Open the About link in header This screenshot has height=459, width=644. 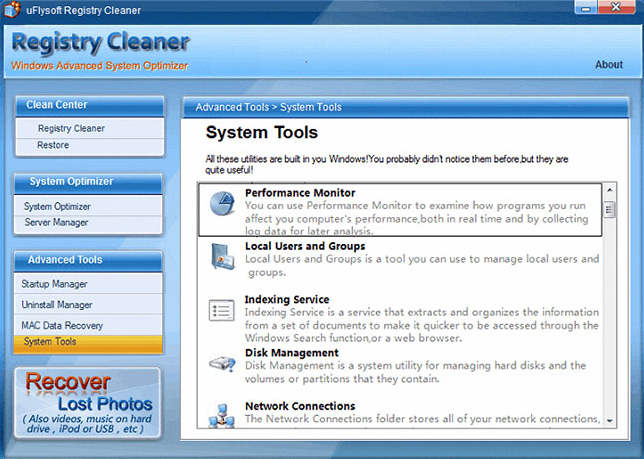[609, 65]
